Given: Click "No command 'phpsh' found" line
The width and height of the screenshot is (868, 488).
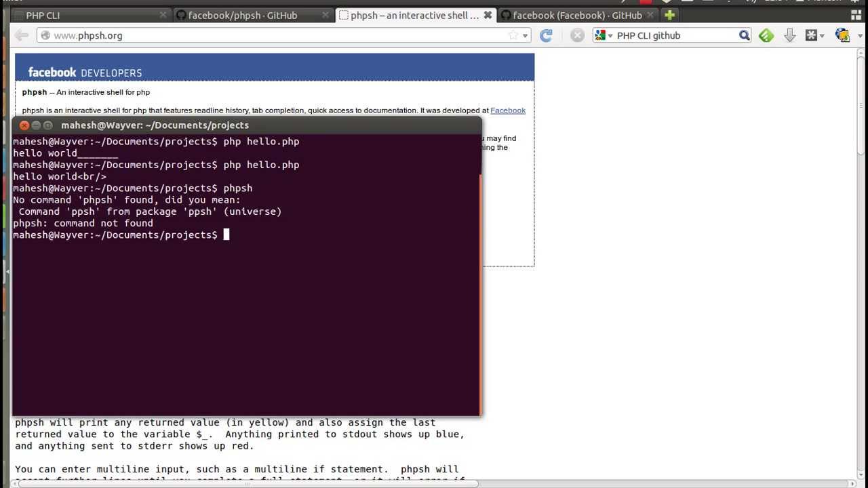Looking at the screenshot, I should 127,200.
